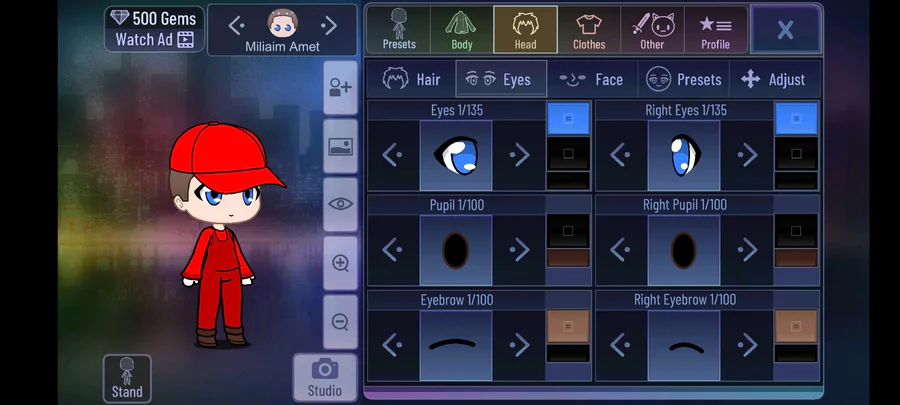Image resolution: width=900 pixels, height=405 pixels.
Task: Tap the Right Eyes preview thumbnail
Action: pyautogui.click(x=684, y=155)
